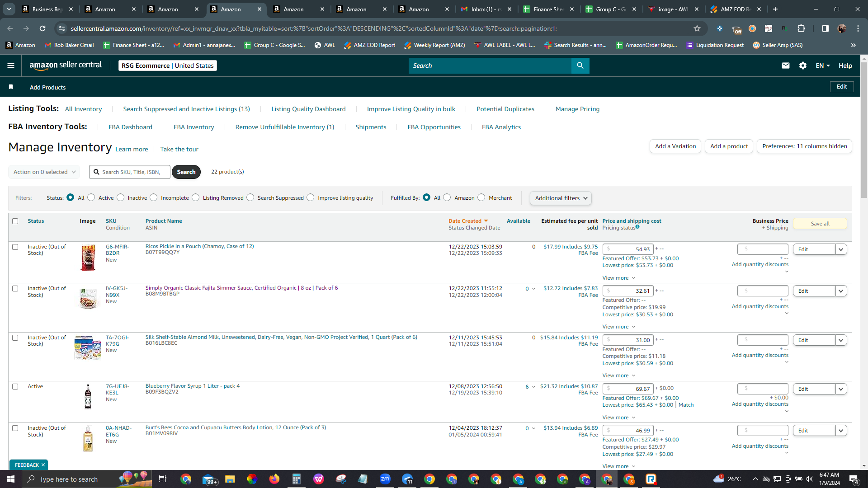Image resolution: width=868 pixels, height=488 pixels.
Task: Close the Feedback badge with its X
Action: [x=43, y=465]
